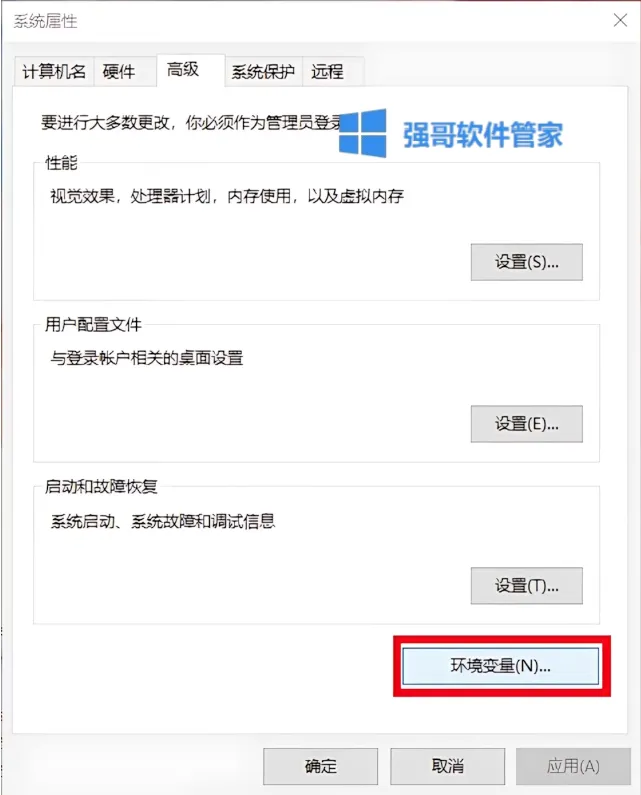Click the 应用(A) button
The height and width of the screenshot is (795, 641).
(573, 766)
